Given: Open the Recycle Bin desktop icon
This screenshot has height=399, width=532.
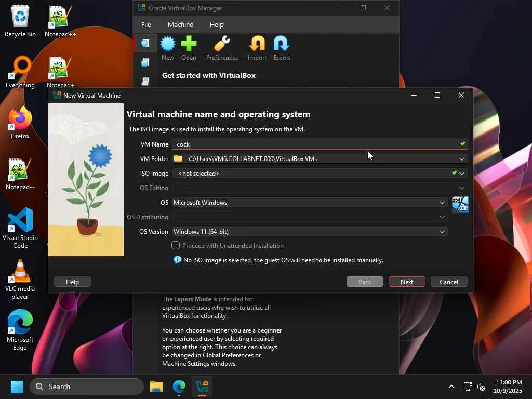Looking at the screenshot, I should tap(20, 21).
